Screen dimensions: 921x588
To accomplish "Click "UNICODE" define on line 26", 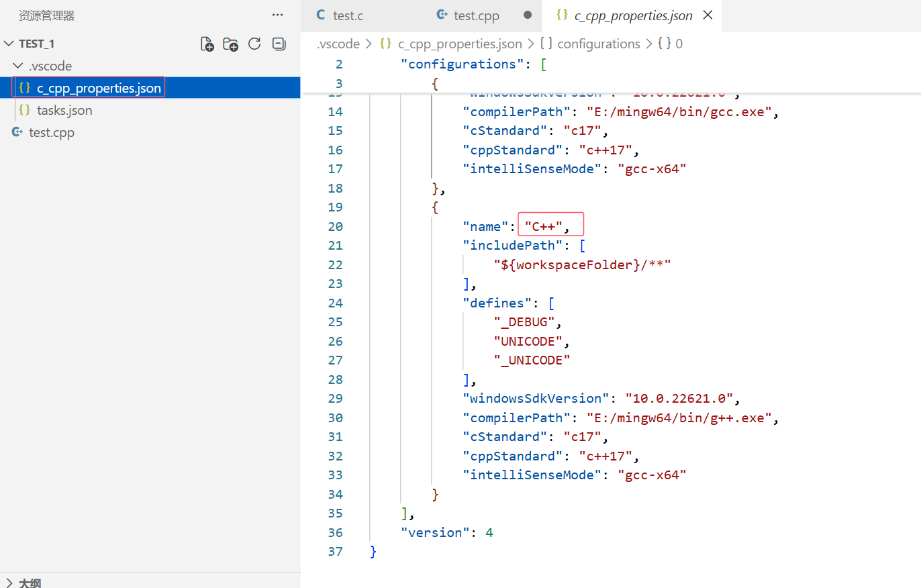I will pyautogui.click(x=528, y=341).
